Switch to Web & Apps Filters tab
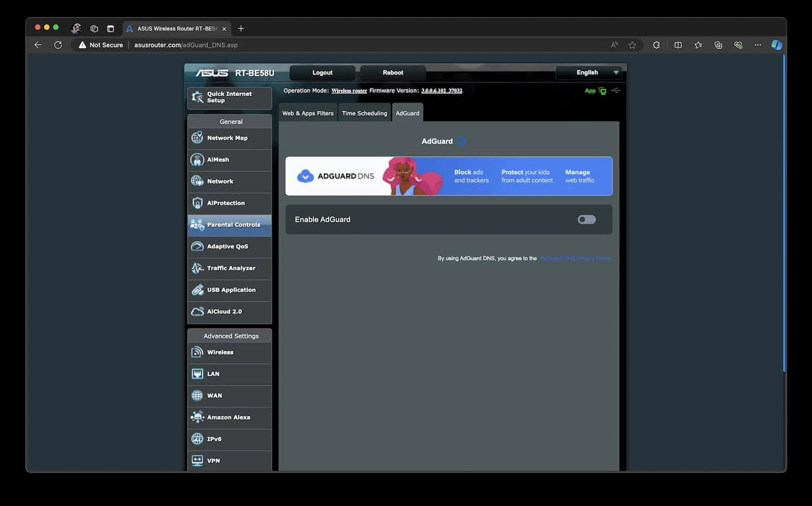Image resolution: width=812 pixels, height=506 pixels. pos(308,113)
